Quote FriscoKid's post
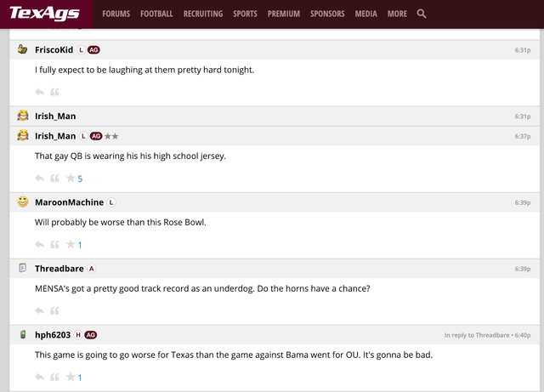The height and width of the screenshot is (392, 544). tap(54, 92)
